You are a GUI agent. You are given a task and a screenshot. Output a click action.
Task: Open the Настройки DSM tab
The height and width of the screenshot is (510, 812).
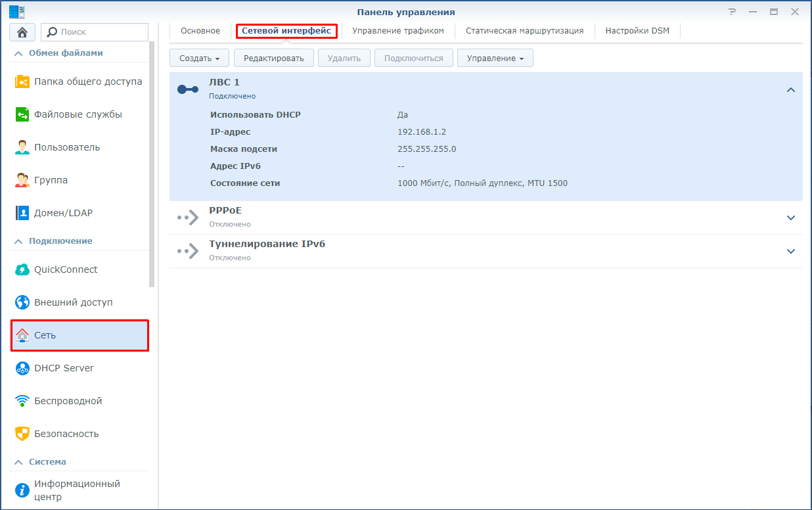[x=637, y=31]
